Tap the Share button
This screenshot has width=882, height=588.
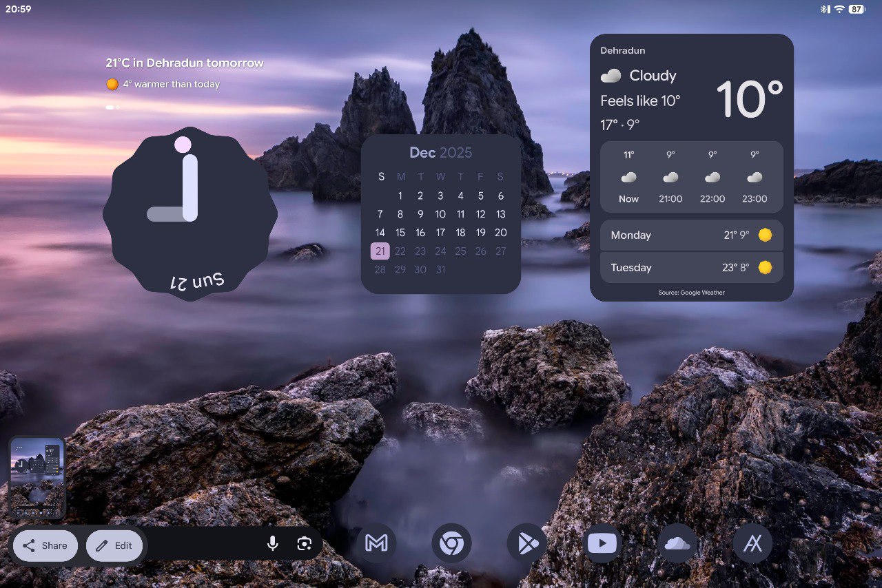point(45,545)
